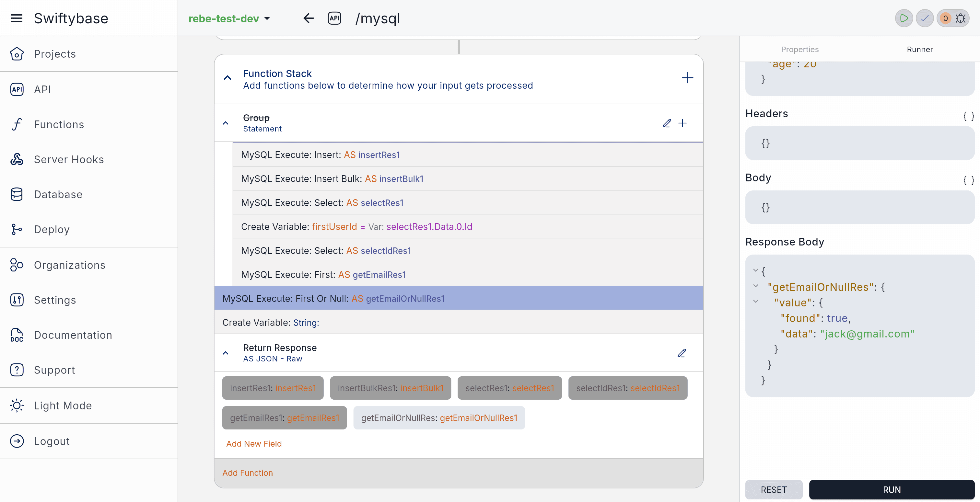The height and width of the screenshot is (502, 980).
Task: Edit the Group statement with pencil icon
Action: point(667,123)
